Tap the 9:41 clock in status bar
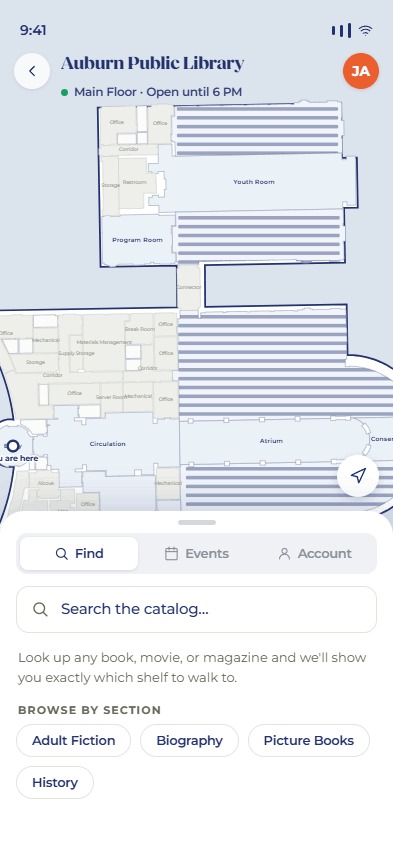 [33, 30]
